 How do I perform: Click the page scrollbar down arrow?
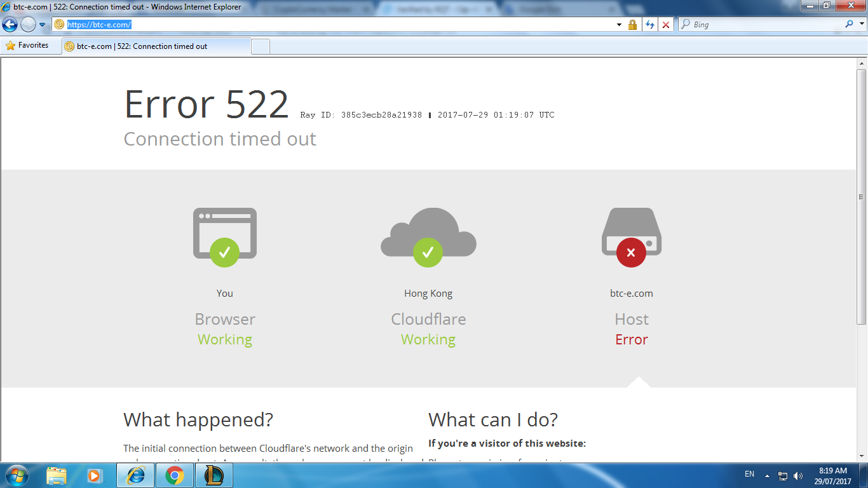coord(862,456)
